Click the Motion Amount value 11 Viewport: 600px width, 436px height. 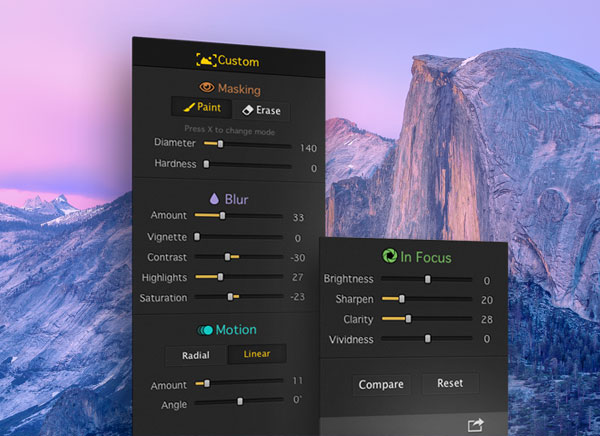[x=297, y=380]
